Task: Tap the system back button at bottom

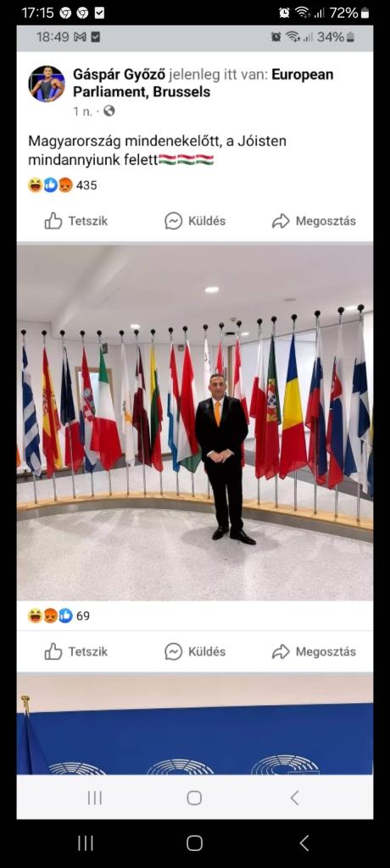Action: coord(304,843)
